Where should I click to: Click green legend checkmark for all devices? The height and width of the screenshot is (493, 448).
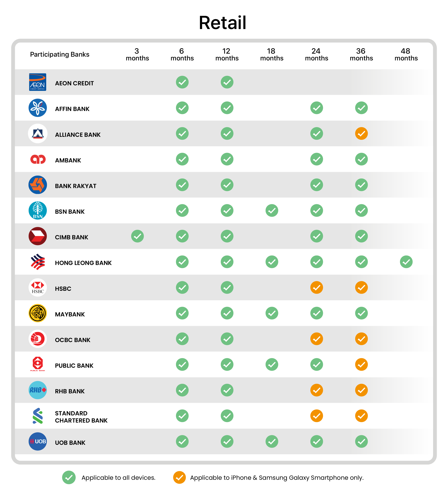[x=69, y=478]
